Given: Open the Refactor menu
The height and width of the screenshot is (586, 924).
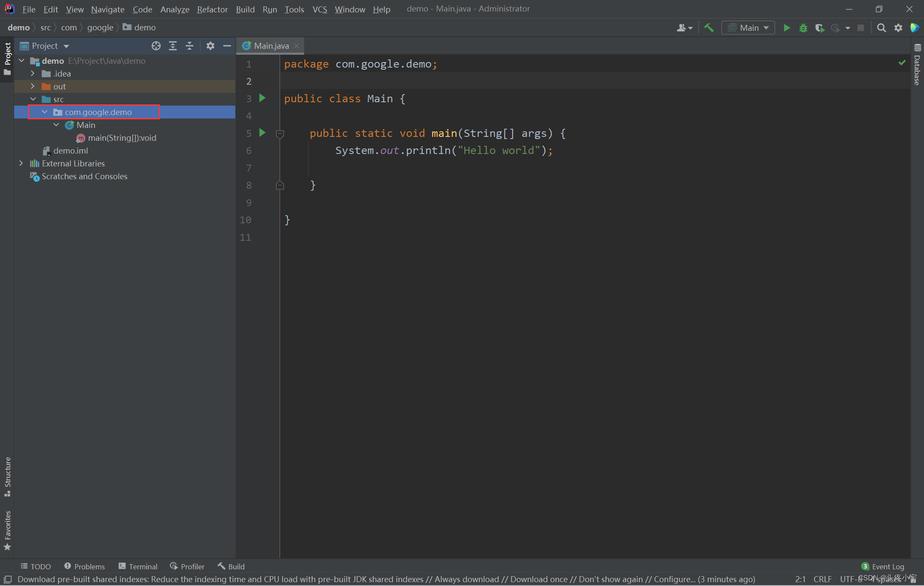Looking at the screenshot, I should click(x=212, y=9).
